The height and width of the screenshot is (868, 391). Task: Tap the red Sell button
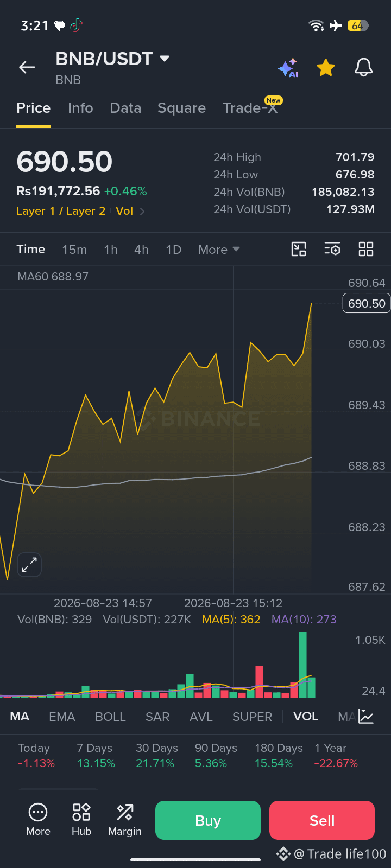click(322, 820)
